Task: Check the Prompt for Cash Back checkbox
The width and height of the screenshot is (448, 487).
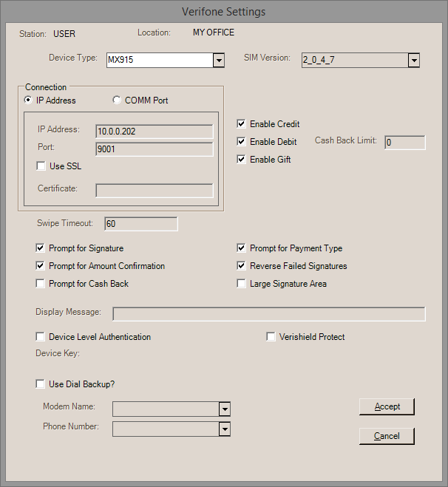Action: [x=40, y=283]
